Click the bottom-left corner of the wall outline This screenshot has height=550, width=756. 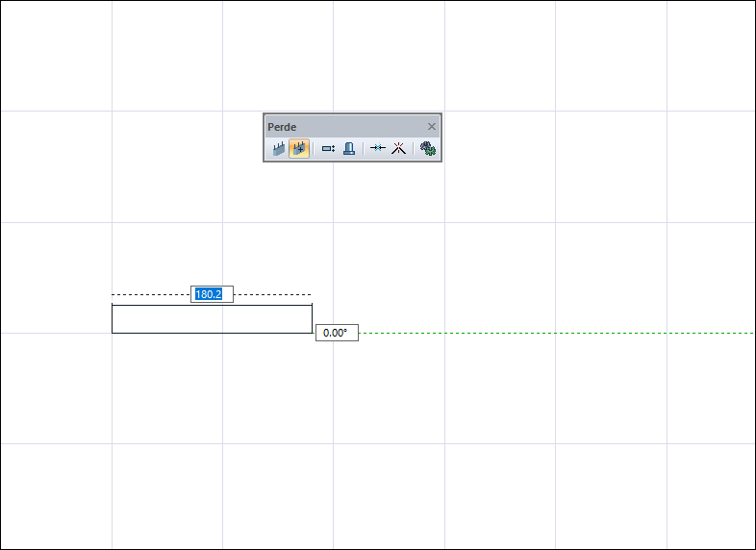(x=113, y=333)
